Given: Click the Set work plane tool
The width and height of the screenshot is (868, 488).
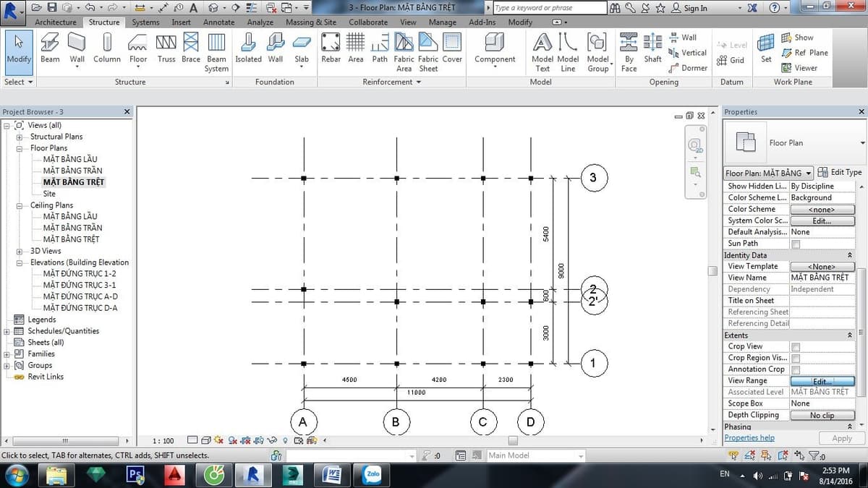Looking at the screenshot, I should coord(766,48).
